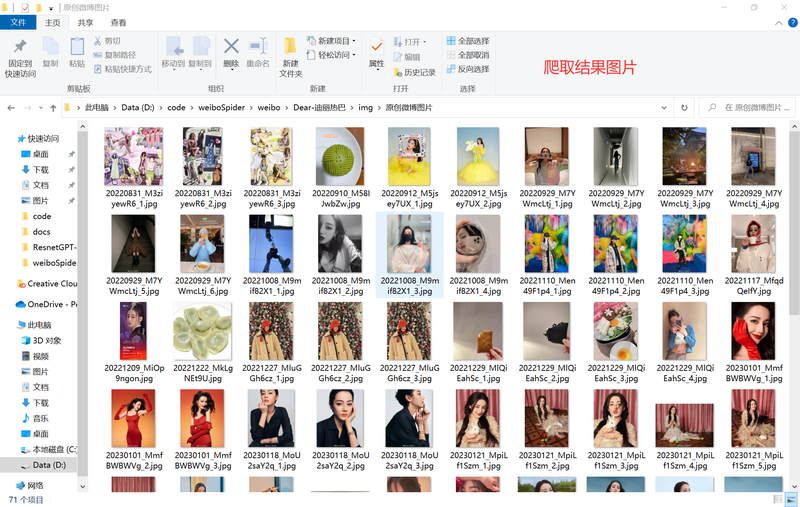Select OneDrive in navigation pane
The height and width of the screenshot is (507, 800).
click(46, 305)
